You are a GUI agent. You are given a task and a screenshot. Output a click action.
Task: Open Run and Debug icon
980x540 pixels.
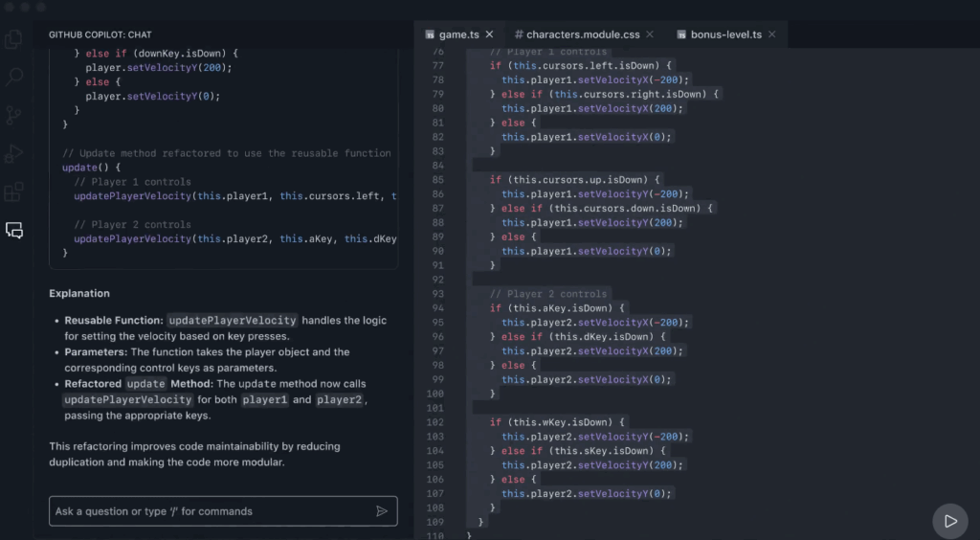pos(13,154)
